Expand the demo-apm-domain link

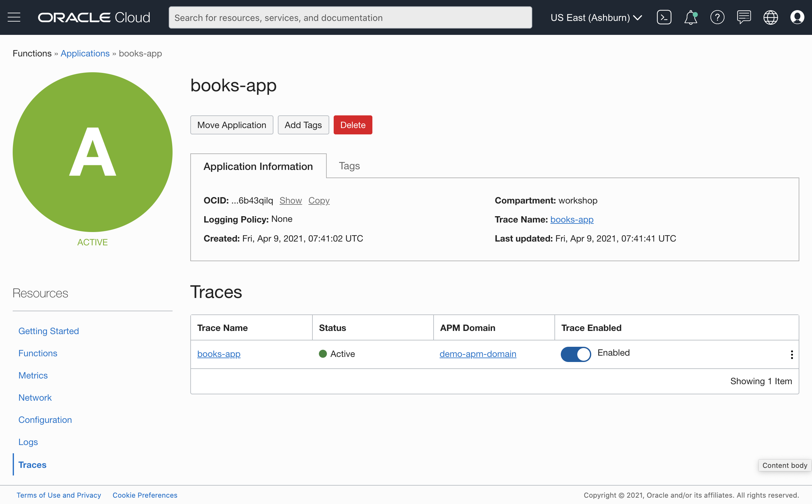point(478,354)
